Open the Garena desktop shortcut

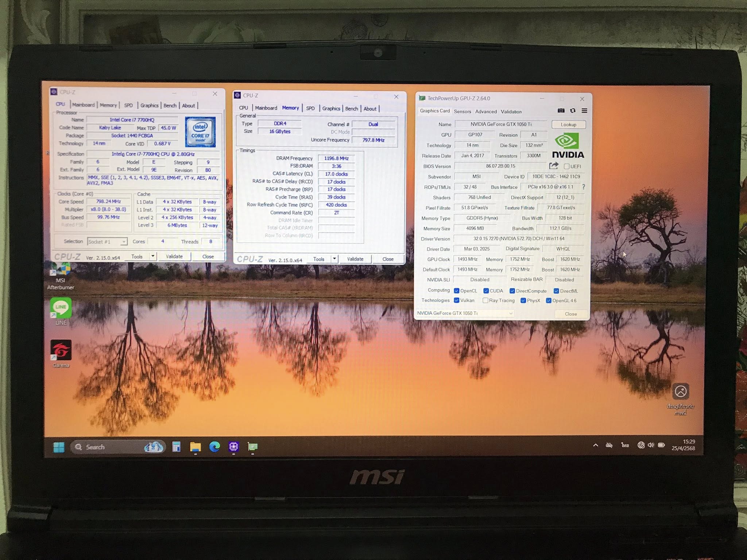pyautogui.click(x=61, y=354)
